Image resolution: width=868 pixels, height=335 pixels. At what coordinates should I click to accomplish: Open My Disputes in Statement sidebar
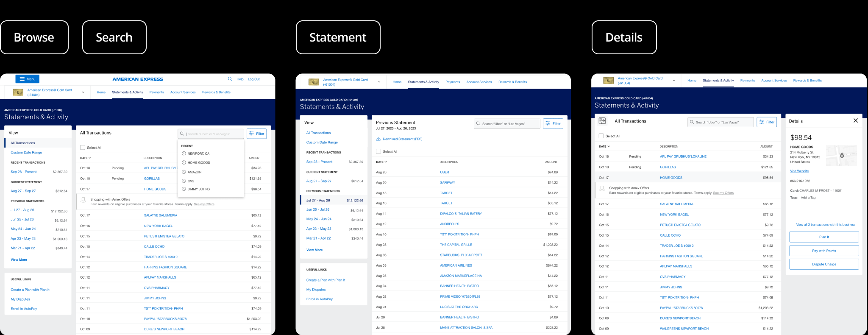(x=316, y=290)
